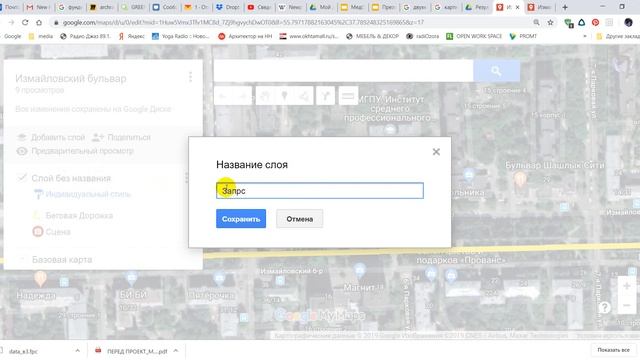Open the PROMT bookmark
This screenshot has width=640, height=360.
pos(523,36)
